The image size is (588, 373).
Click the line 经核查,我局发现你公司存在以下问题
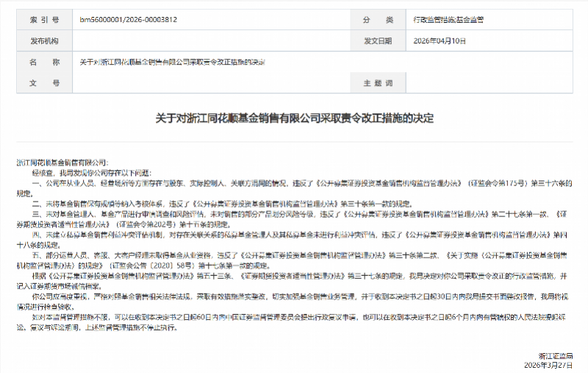92,173
